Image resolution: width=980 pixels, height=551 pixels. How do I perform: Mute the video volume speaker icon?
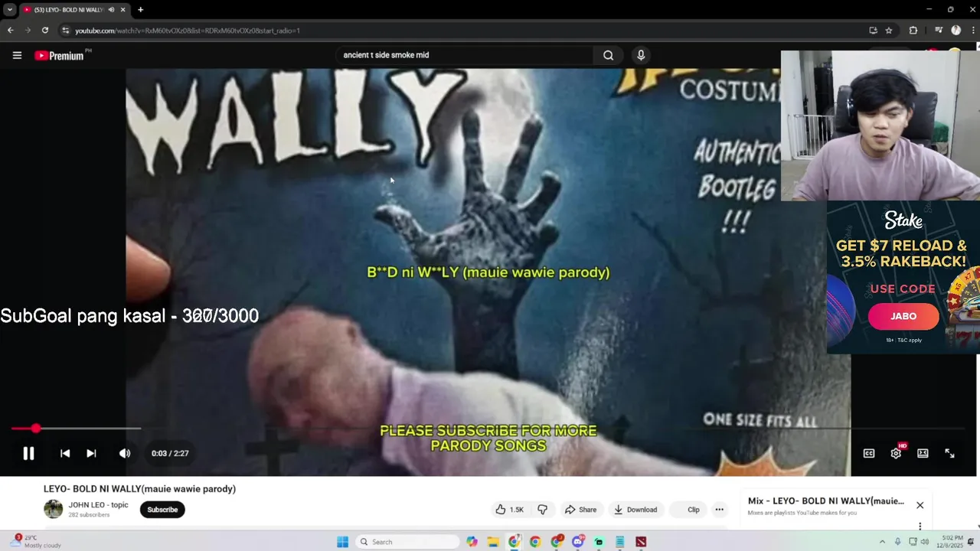(125, 453)
